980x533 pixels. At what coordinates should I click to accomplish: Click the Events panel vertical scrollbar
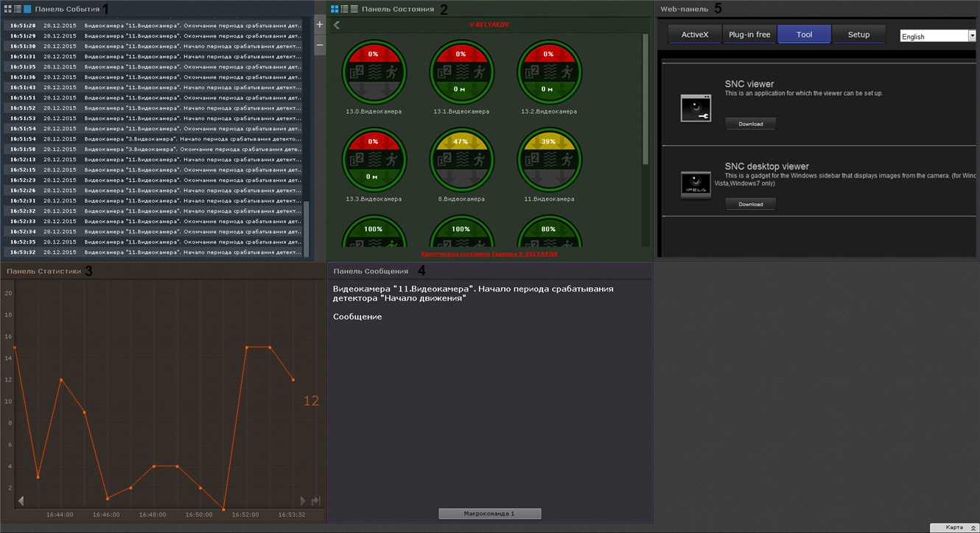(307, 228)
